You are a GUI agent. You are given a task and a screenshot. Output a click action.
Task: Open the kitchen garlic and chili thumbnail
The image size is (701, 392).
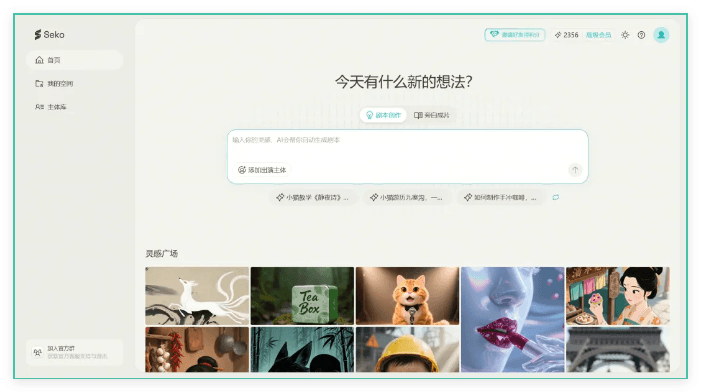tap(197, 350)
